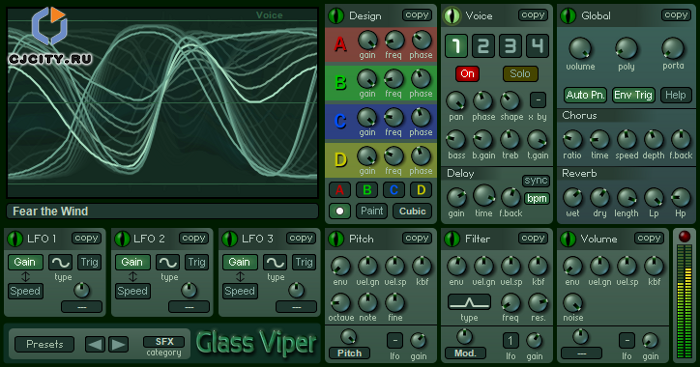The image size is (700, 367).
Task: Toggle the Paint mode button
Action: click(x=372, y=211)
